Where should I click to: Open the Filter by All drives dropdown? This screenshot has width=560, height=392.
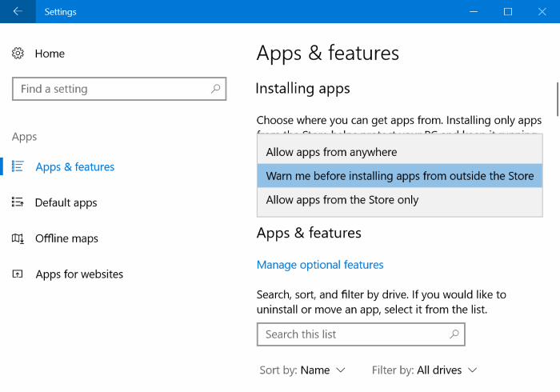[424, 370]
